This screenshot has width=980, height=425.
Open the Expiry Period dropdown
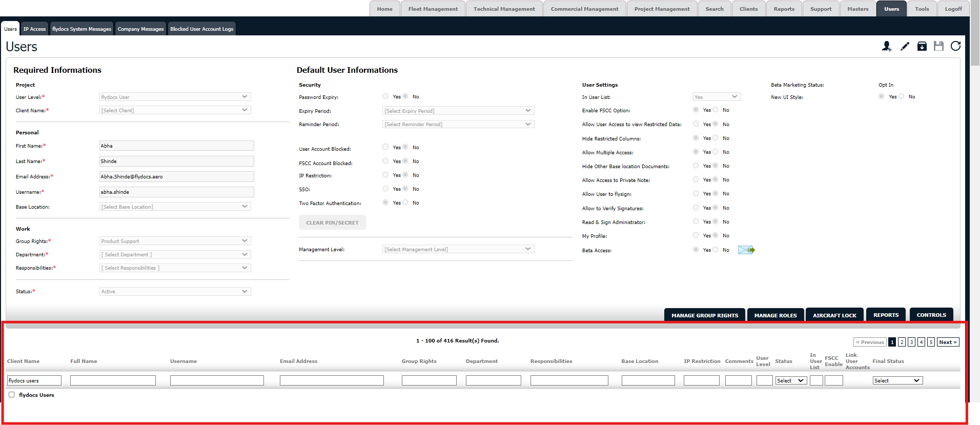(x=459, y=111)
